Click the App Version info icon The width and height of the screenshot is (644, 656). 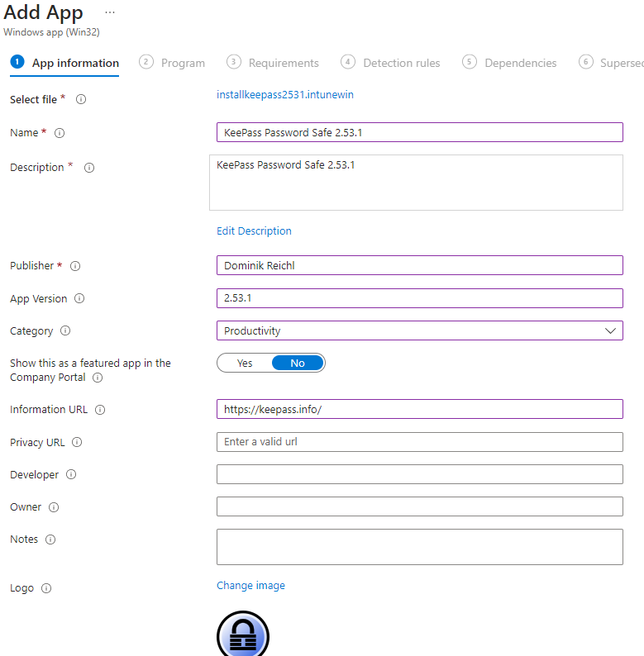[79, 298]
